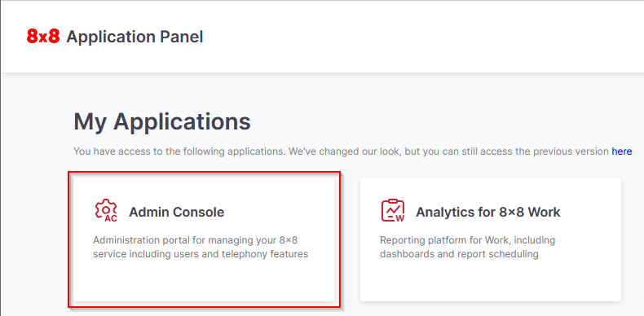The height and width of the screenshot is (316, 644).
Task: Click the "You have access" intro sentence
Action: pos(352,151)
